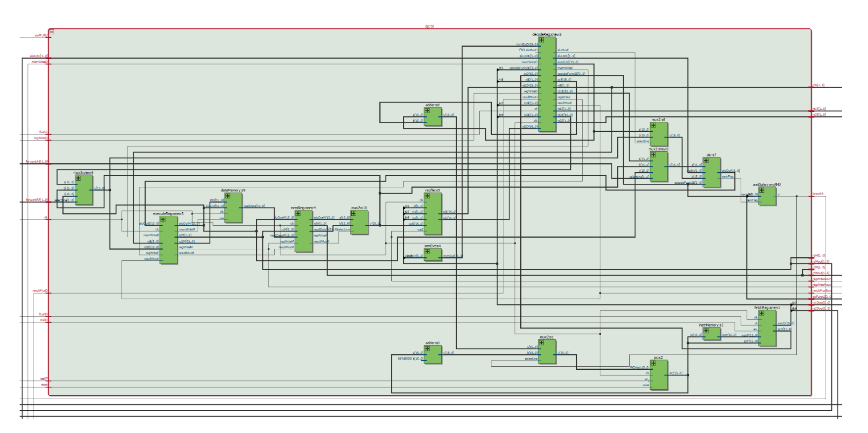Image resolution: width=868 pixels, height=433 pixels.
Task: Expand the regfile:s5 block
Action: tap(427, 196)
